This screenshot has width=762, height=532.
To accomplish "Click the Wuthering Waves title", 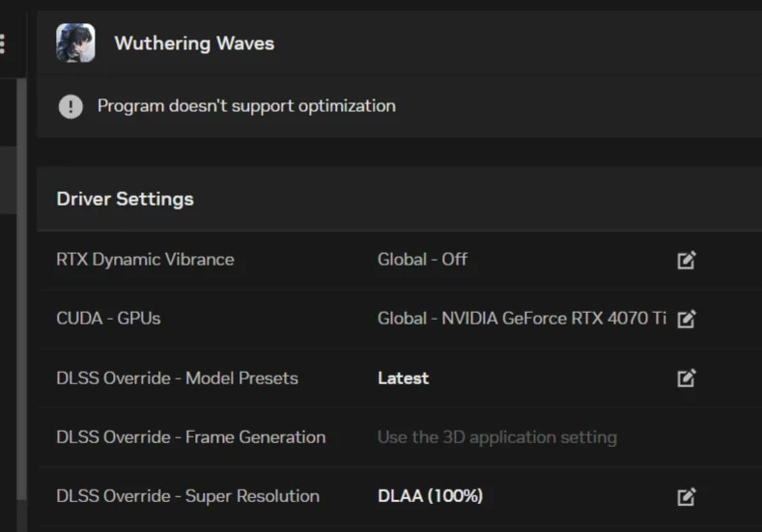I will tap(194, 43).
